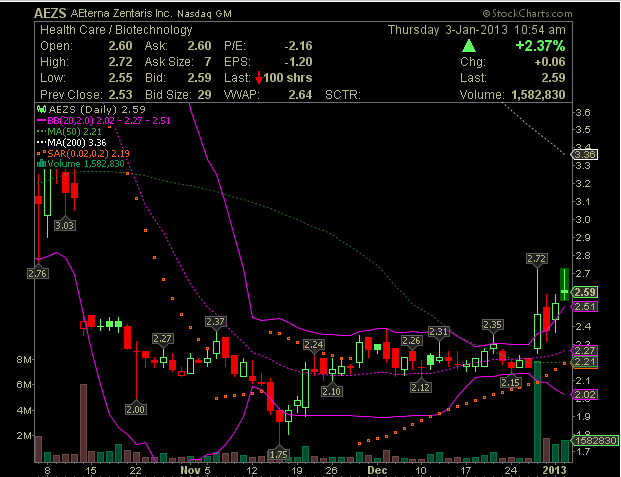Click the Ask Size 7 value
Screen dimensions: 621x477
click(208, 62)
